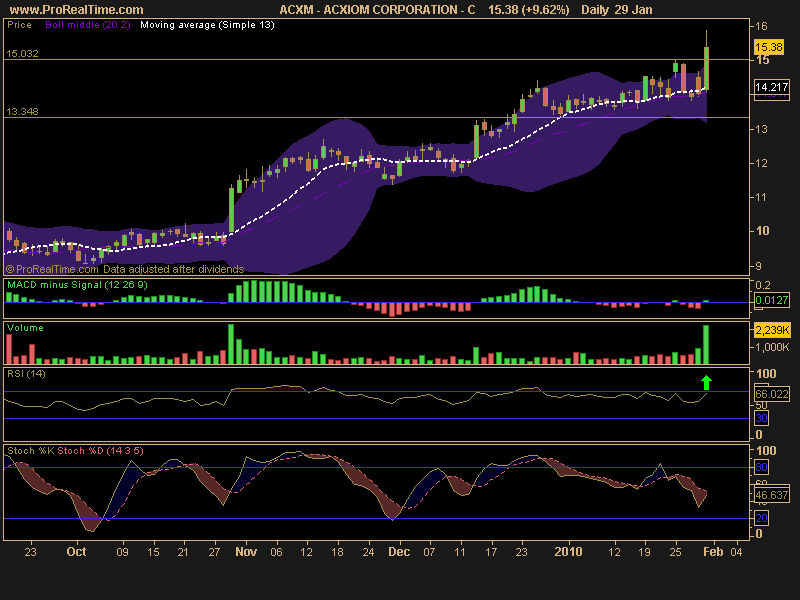Click the Daily 29 Jan timeframe label
The height and width of the screenshot is (600, 800).
click(x=616, y=10)
